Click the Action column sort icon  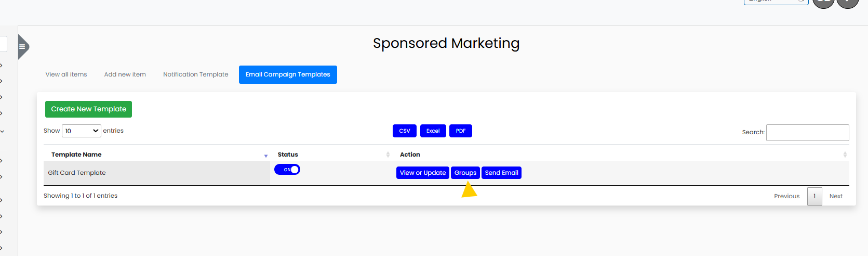845,155
